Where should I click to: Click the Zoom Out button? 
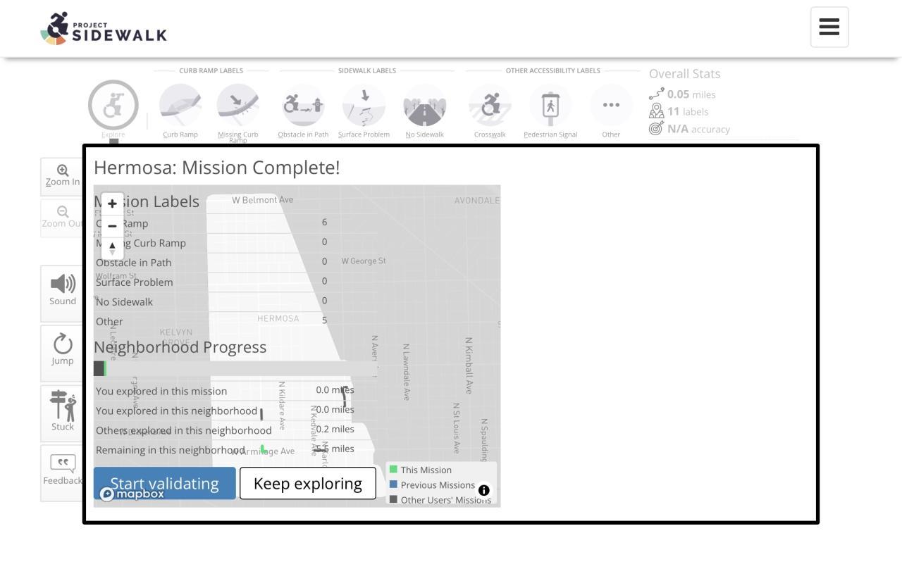[62, 218]
